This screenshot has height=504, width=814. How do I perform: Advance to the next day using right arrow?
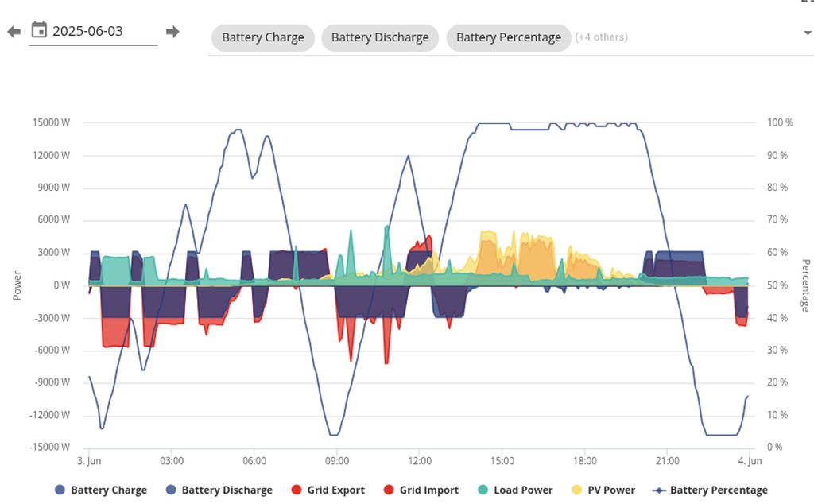[x=172, y=32]
